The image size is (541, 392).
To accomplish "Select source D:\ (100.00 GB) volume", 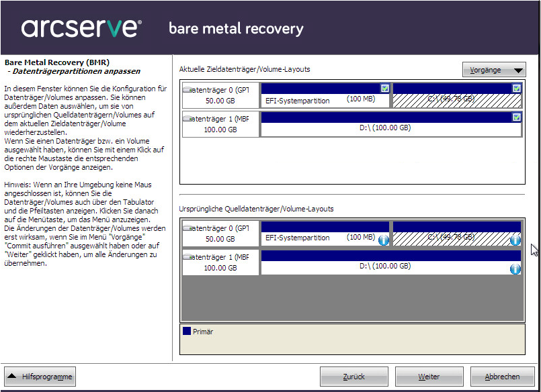I will 391,262.
